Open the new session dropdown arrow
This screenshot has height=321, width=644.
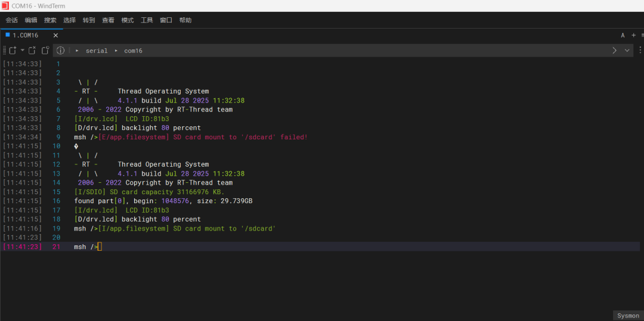[22, 51]
